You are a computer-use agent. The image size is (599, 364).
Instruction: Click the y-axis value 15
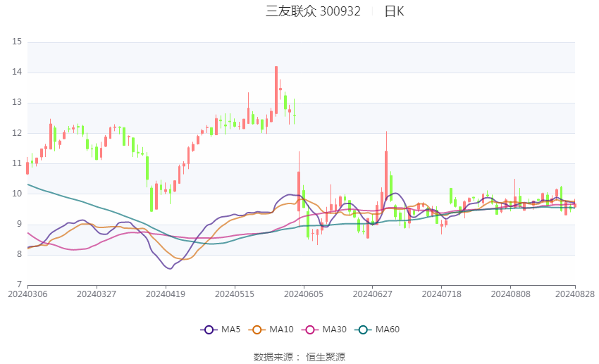coord(17,42)
